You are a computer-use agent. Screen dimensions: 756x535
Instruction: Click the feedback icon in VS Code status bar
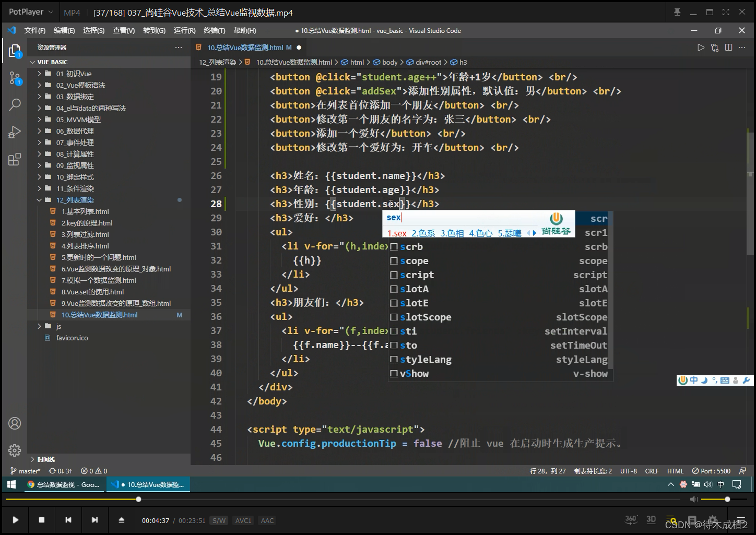coord(742,471)
